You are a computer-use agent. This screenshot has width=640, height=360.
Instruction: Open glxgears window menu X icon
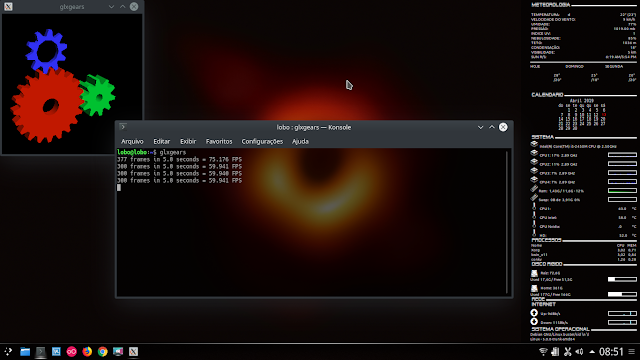(x=8, y=7)
